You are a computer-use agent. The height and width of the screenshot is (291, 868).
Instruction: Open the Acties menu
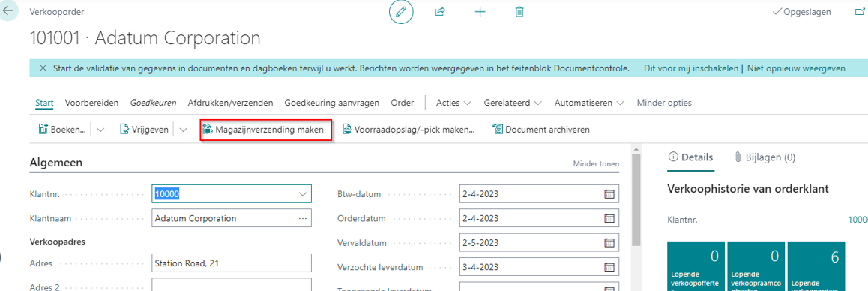[453, 103]
